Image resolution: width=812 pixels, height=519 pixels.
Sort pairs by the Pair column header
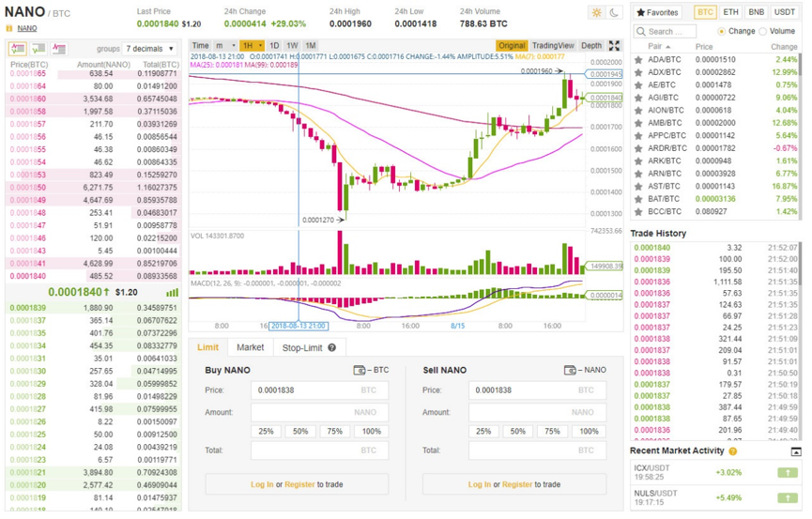659,47
